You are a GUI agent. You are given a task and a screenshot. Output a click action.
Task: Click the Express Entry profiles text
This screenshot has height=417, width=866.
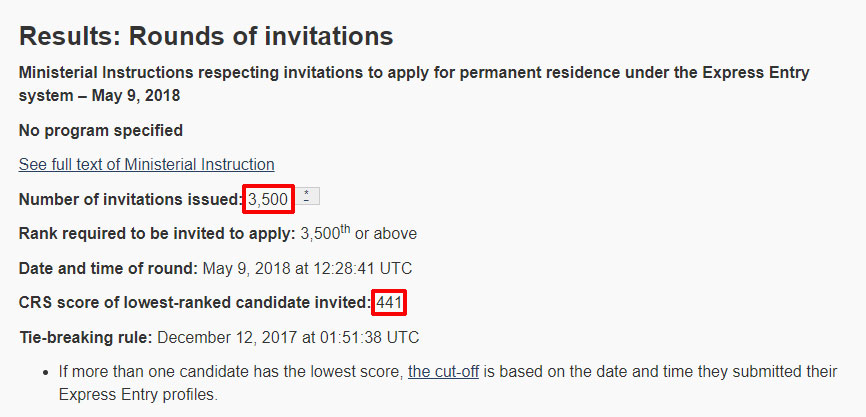click(137, 394)
